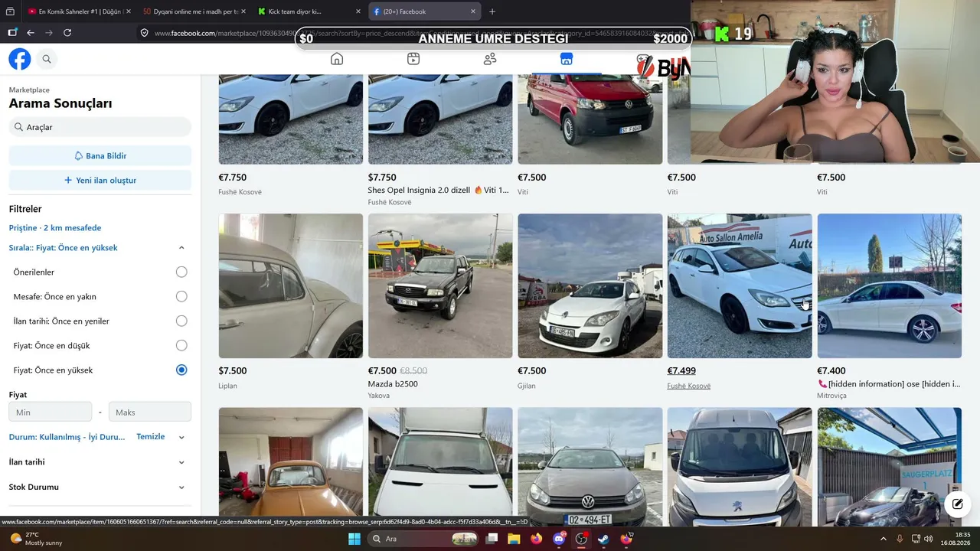Open File Explorer from the taskbar
This screenshot has width=980, height=551.
pyautogui.click(x=514, y=539)
